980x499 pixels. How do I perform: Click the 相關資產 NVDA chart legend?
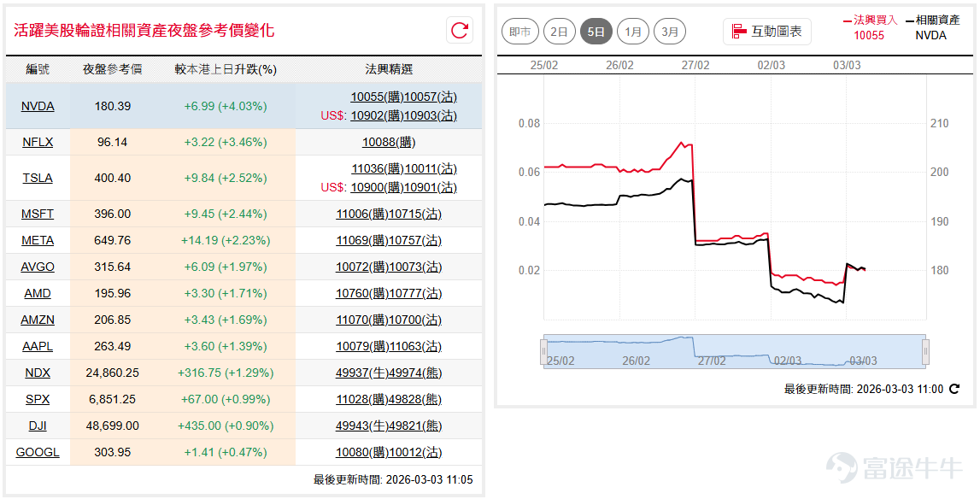(932, 27)
